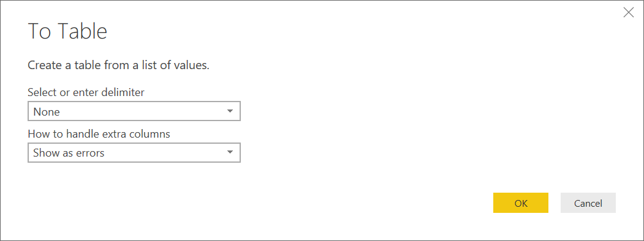Viewport: 644px width, 241px height.
Task: Accept the To Table settings with OK
Action: (520, 203)
